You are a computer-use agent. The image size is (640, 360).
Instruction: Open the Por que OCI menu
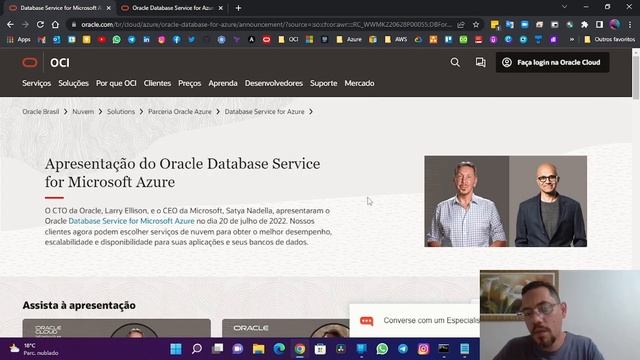click(x=116, y=83)
